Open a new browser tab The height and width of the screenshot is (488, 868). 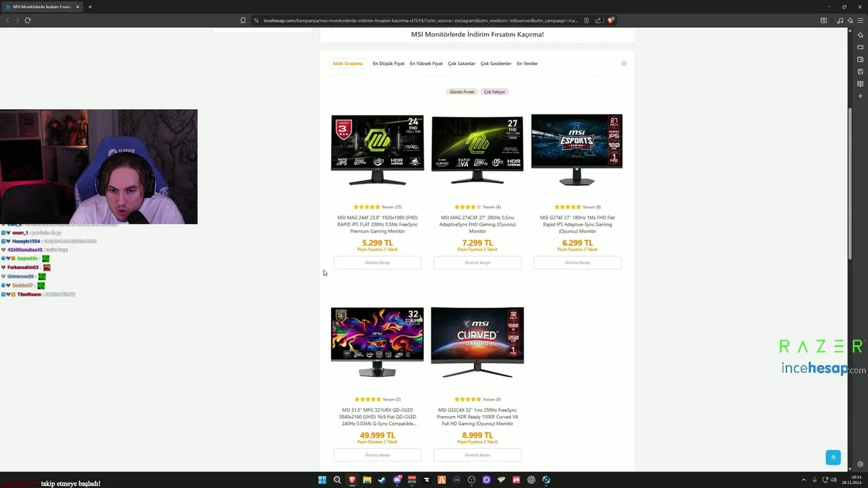(x=90, y=7)
